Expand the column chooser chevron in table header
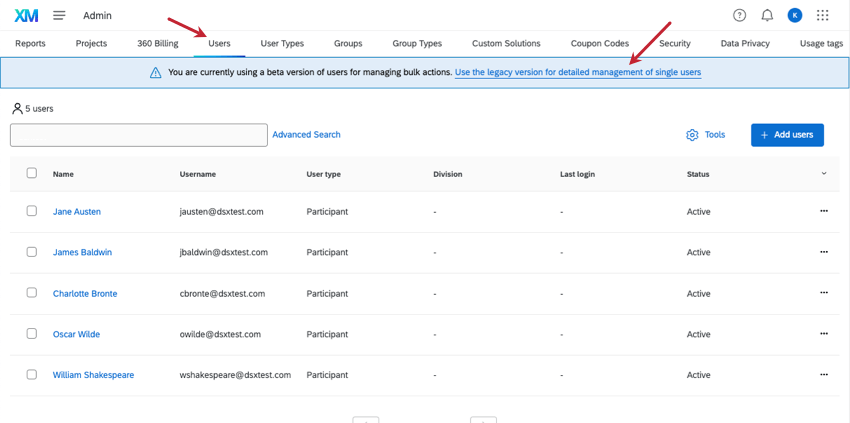 point(824,174)
